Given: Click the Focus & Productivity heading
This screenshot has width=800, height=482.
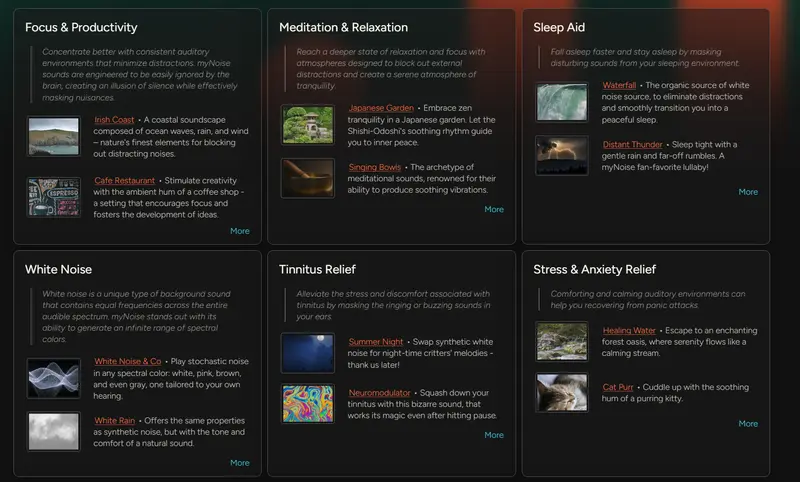Looking at the screenshot, I should [81, 28].
